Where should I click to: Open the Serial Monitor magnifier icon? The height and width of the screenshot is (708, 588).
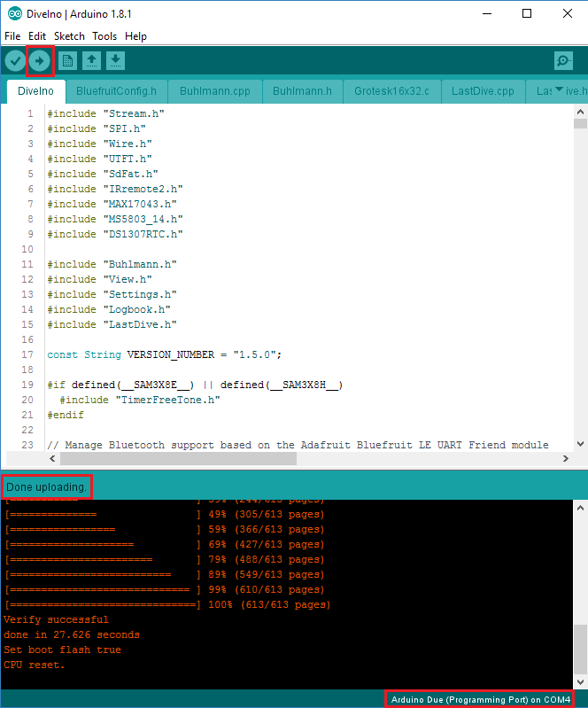coord(563,60)
